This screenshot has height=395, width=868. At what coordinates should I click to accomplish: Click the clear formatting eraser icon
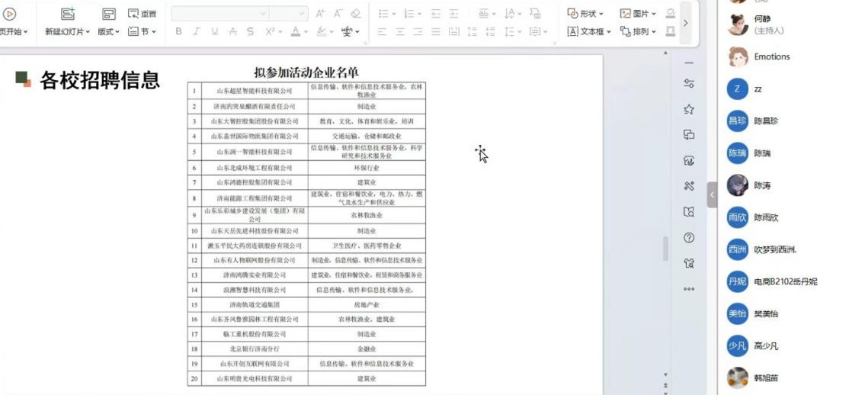tap(356, 14)
